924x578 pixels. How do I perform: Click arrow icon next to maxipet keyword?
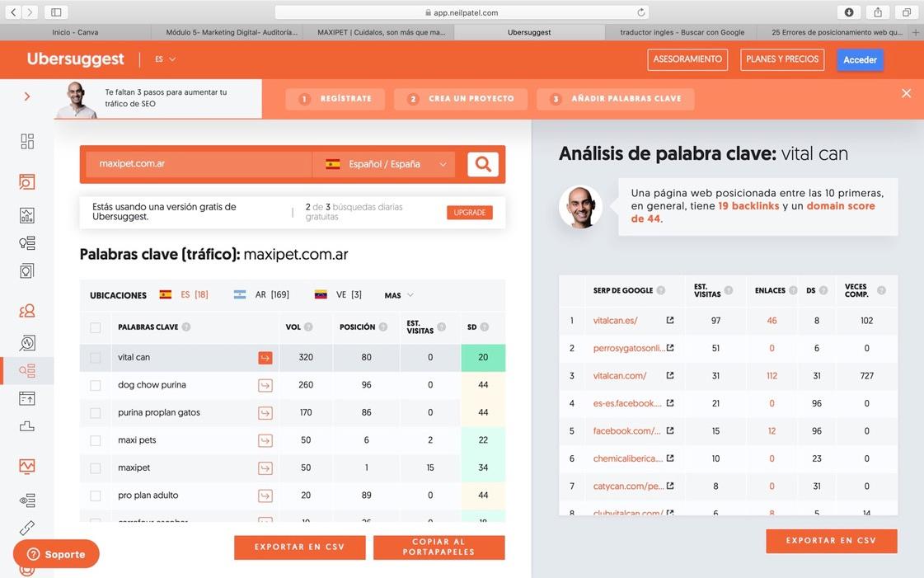pos(265,468)
